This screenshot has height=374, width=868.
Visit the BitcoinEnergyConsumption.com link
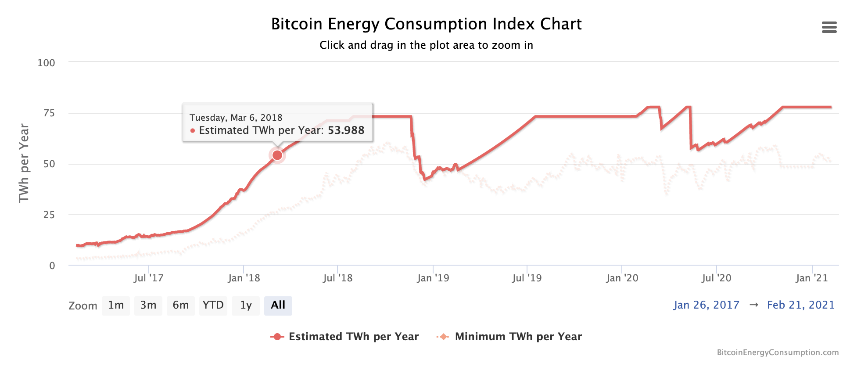tap(777, 351)
